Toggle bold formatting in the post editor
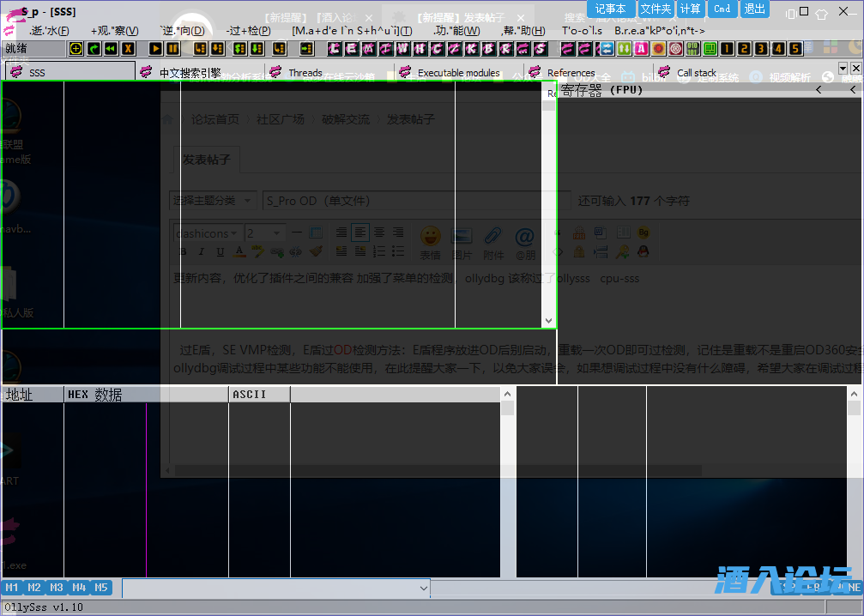Viewport: 864px width, 616px height. pyautogui.click(x=182, y=251)
